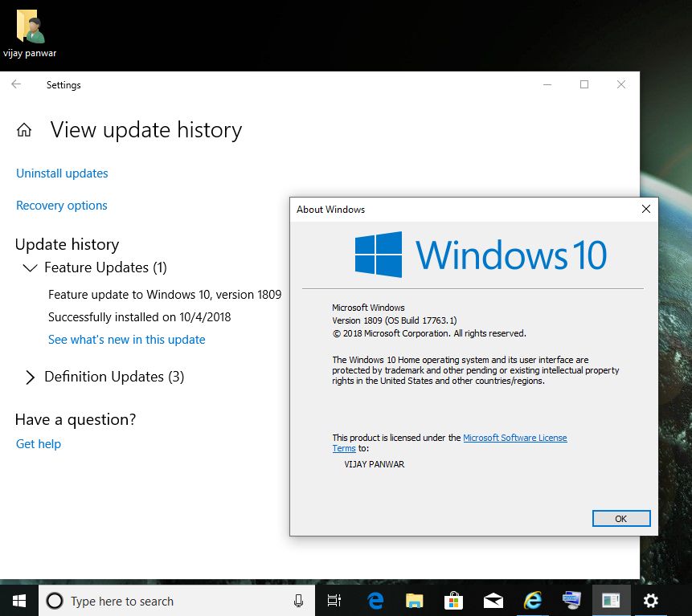692x616 pixels.
Task: Open the Mail app from taskbar
Action: tap(493, 601)
